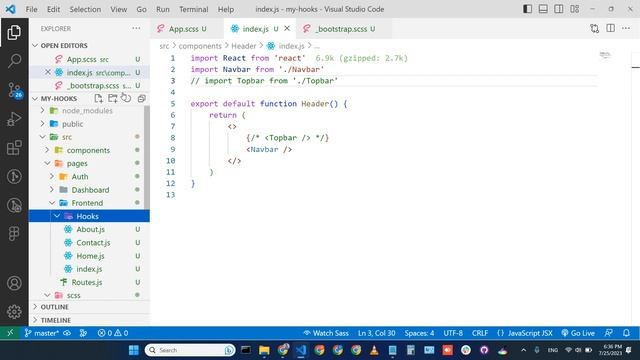Open the Accounts menu icon
Screen dimensions: 640x360
(14, 283)
